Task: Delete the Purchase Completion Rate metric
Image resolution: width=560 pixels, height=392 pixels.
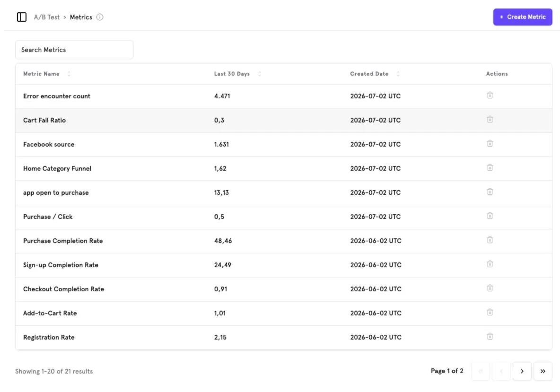Action: [490, 240]
